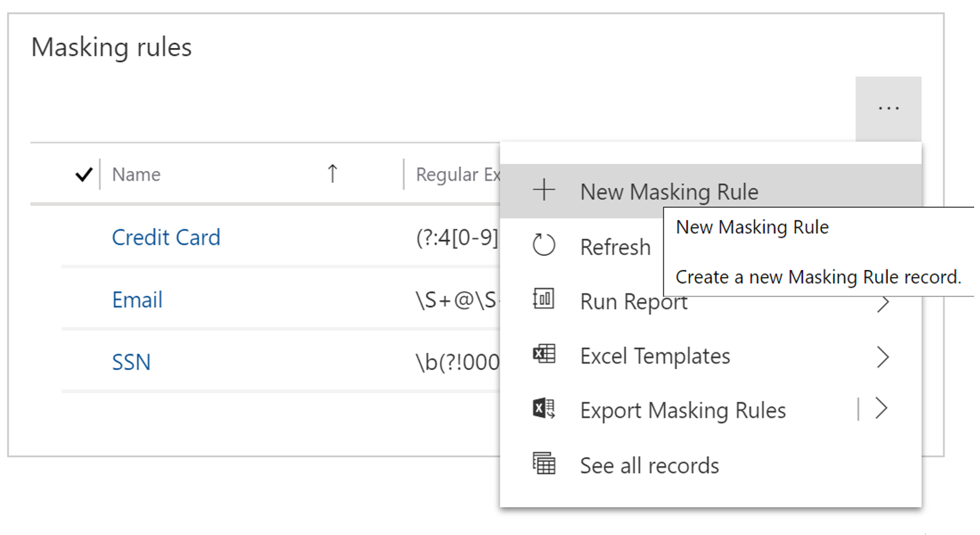Choose New Masking Rule from the menu
Viewport: 980px width, 535px height.
[669, 192]
